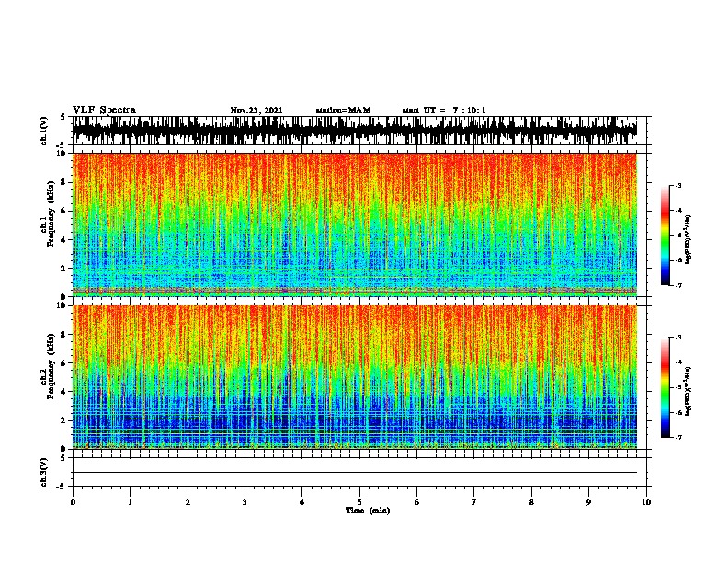Viewport: 728px width, 563px height.
Task: Click the time axis tick label "1"
Action: tap(130, 502)
